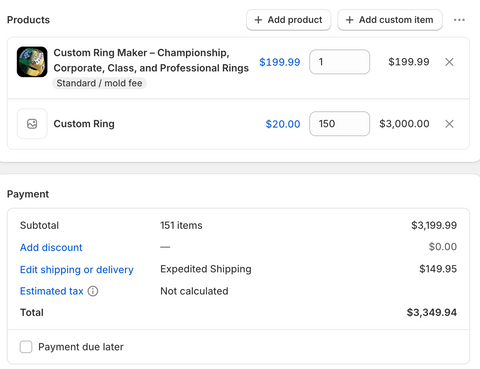Focus the quantity field showing 1
The width and height of the screenshot is (480, 369).
click(x=339, y=62)
